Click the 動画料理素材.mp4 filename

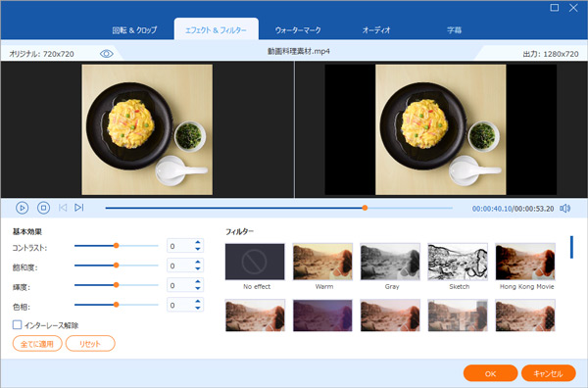click(x=299, y=51)
